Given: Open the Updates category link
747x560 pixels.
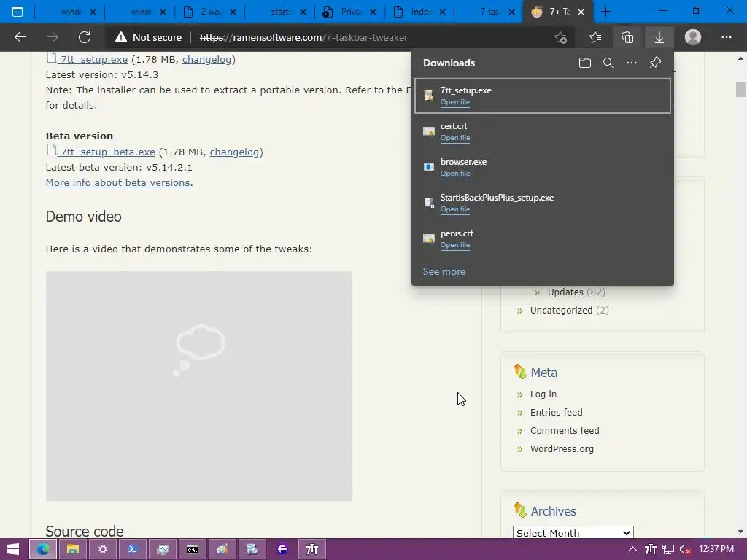Looking at the screenshot, I should (x=565, y=292).
